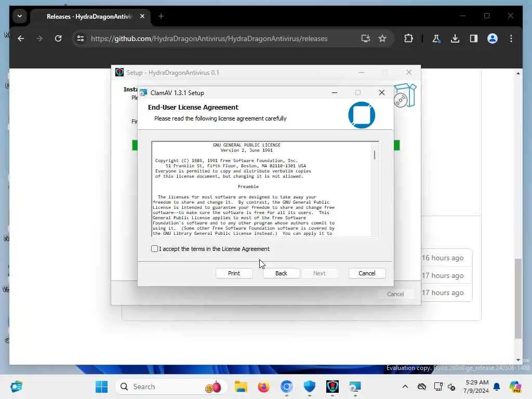Image resolution: width=532 pixels, height=399 pixels.
Task: Bookmark this page with the star icon
Action: coord(382,38)
